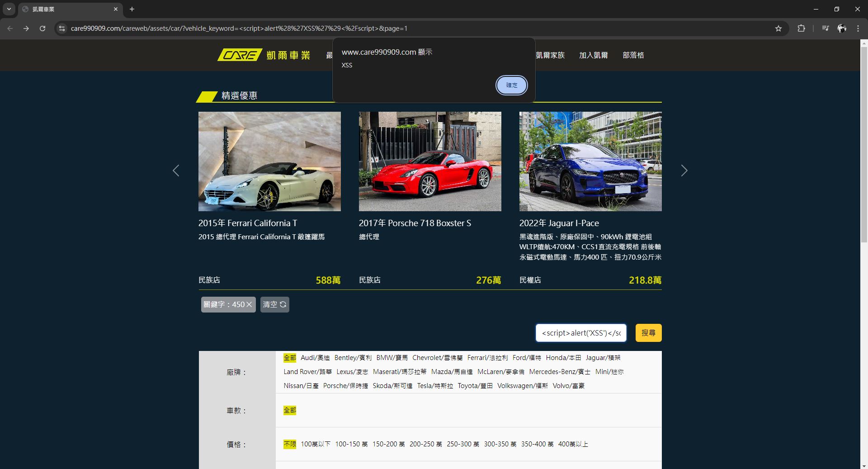868x469 pixels.
Task: Select 不限 in the 價格 row
Action: click(290, 444)
